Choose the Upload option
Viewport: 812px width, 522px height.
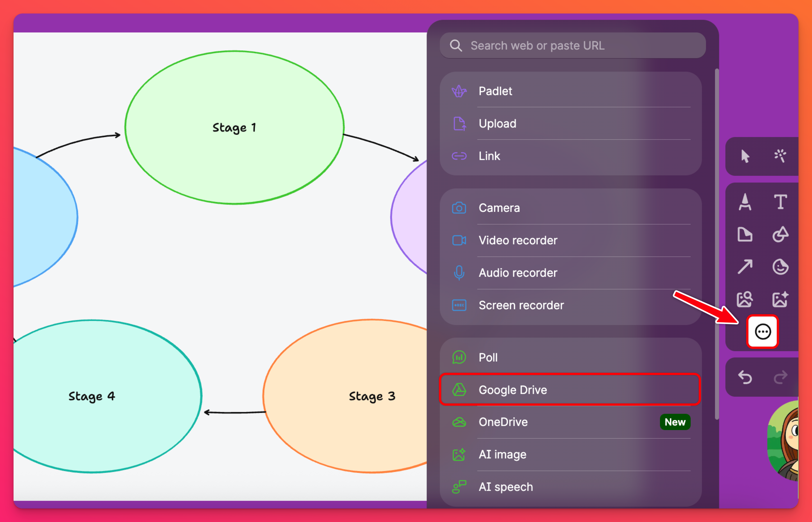point(570,123)
